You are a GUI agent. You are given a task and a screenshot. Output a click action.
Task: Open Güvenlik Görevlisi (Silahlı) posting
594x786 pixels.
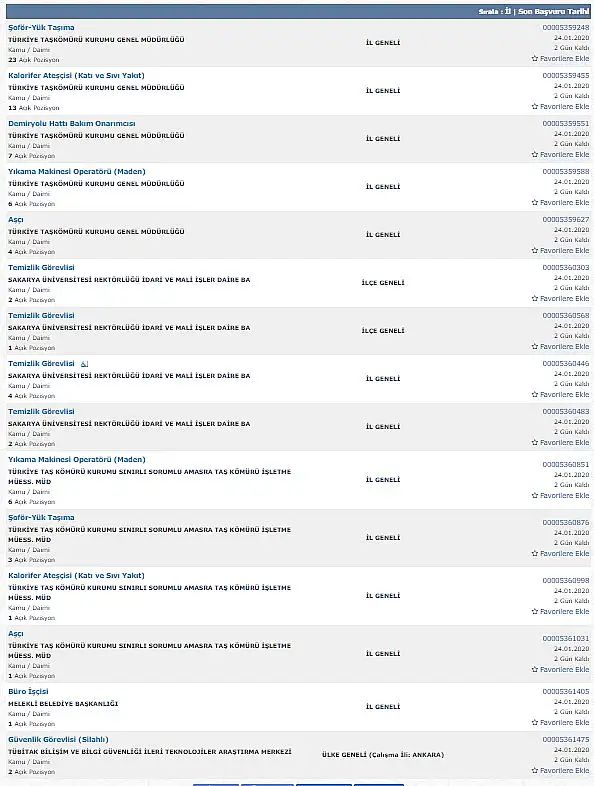pos(58,739)
